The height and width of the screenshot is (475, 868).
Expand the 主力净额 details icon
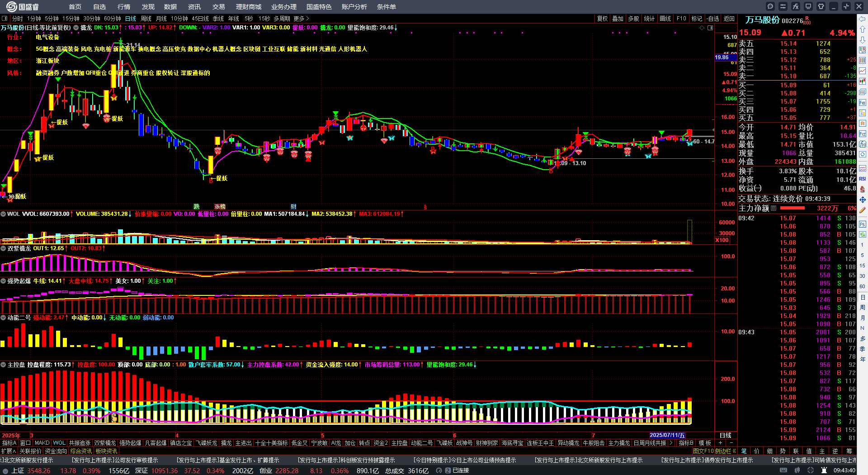pos(774,208)
